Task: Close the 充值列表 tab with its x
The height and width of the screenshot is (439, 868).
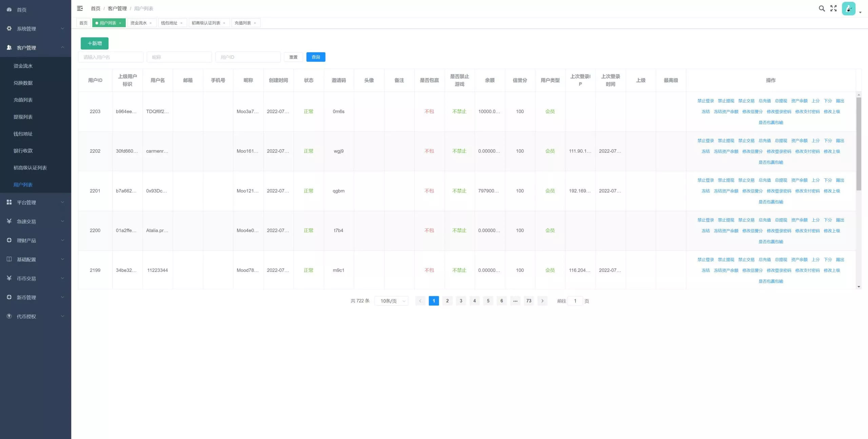Action: point(255,23)
